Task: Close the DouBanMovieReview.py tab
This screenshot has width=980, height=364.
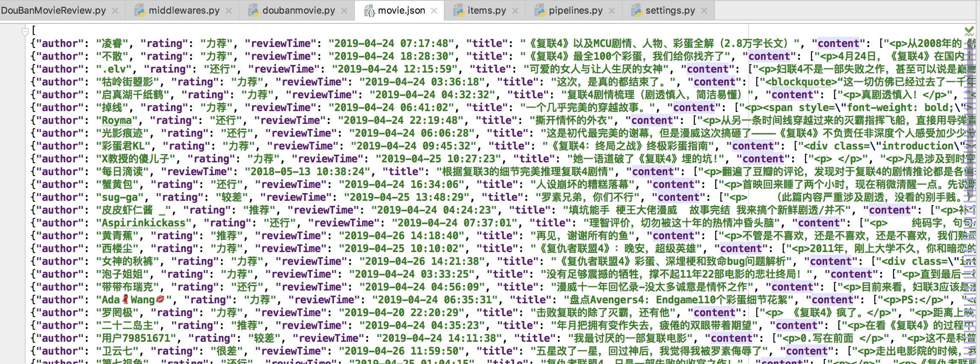Action: click(x=115, y=11)
